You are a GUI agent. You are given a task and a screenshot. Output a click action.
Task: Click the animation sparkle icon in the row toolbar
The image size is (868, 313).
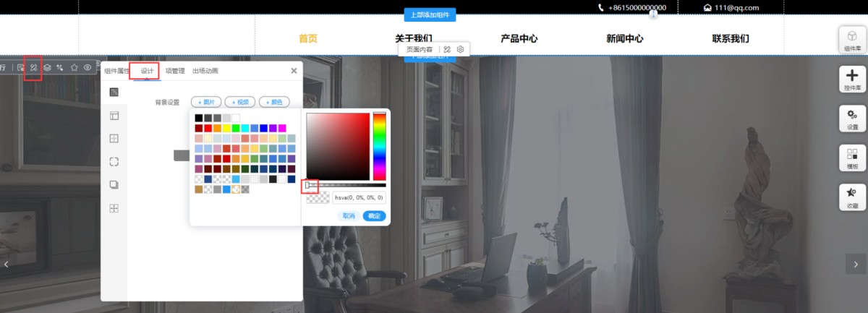coord(60,67)
